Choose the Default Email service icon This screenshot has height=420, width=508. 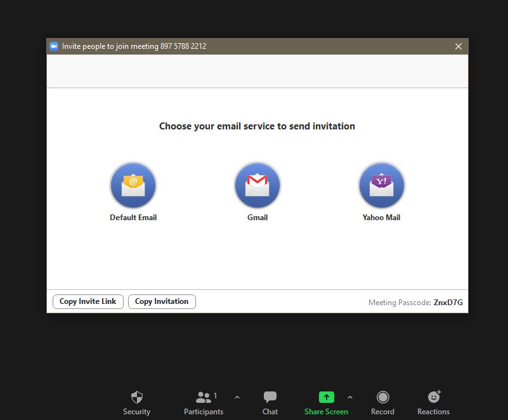(133, 185)
